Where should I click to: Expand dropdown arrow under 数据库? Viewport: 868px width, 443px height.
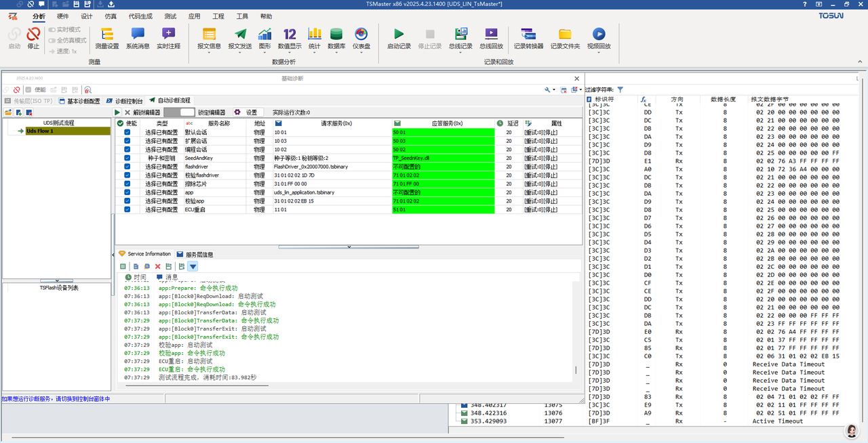point(336,52)
